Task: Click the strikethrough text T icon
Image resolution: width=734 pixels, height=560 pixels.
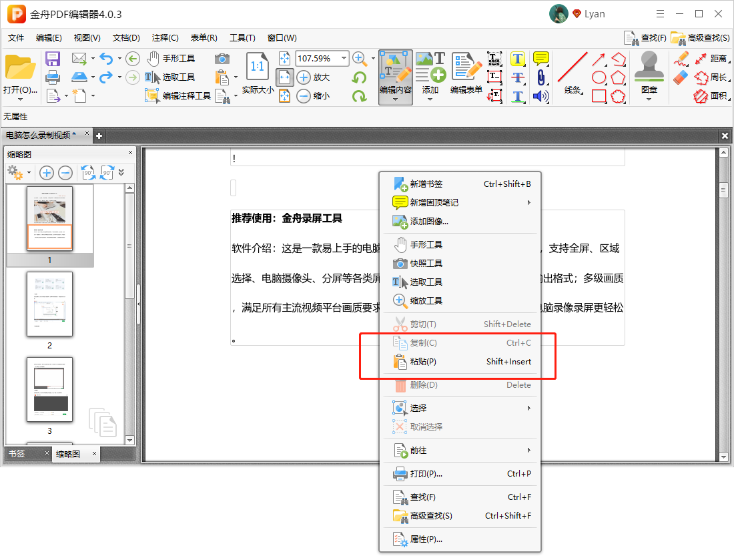Action: 517,77
